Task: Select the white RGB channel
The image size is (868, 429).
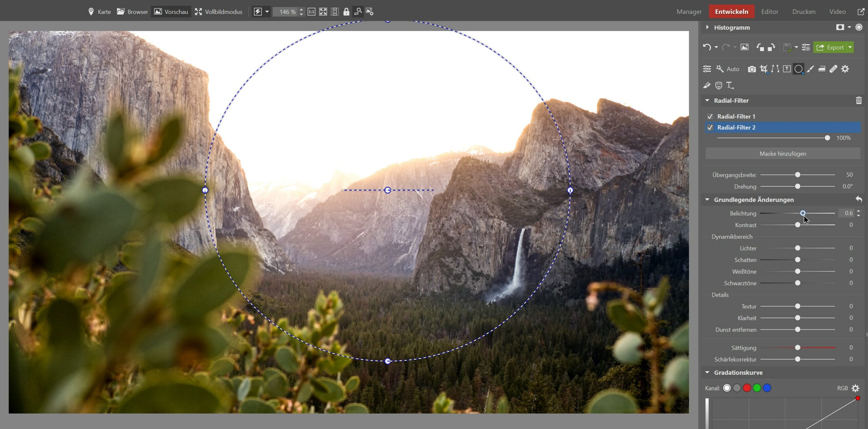Action: coord(727,388)
